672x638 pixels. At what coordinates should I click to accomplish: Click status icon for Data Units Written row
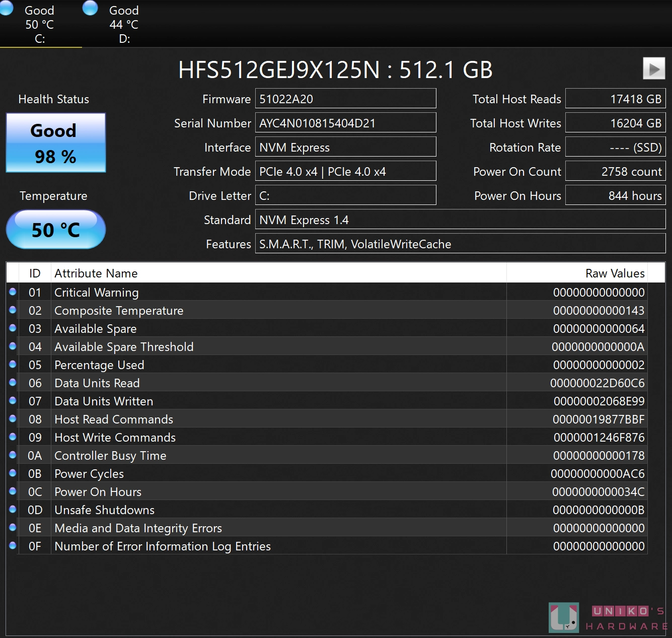(x=13, y=400)
